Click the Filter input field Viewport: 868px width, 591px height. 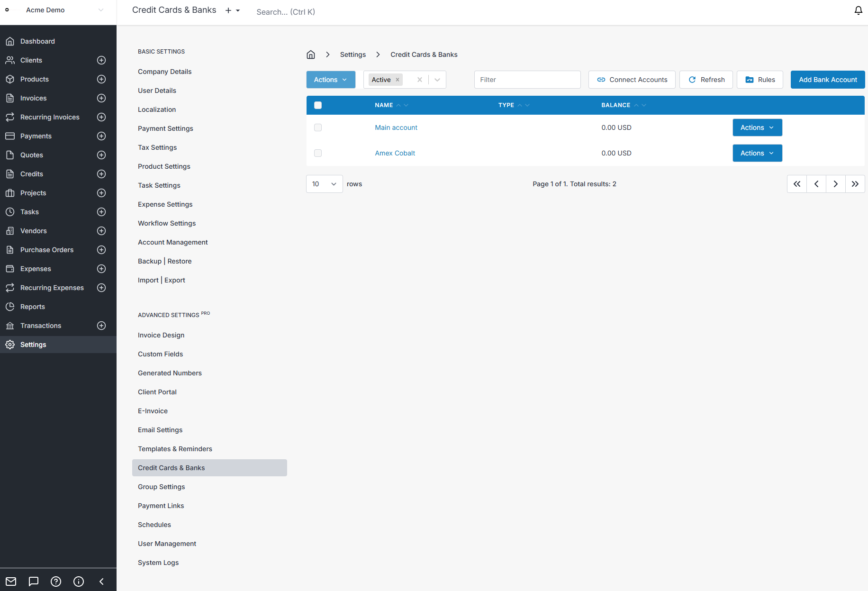click(527, 80)
